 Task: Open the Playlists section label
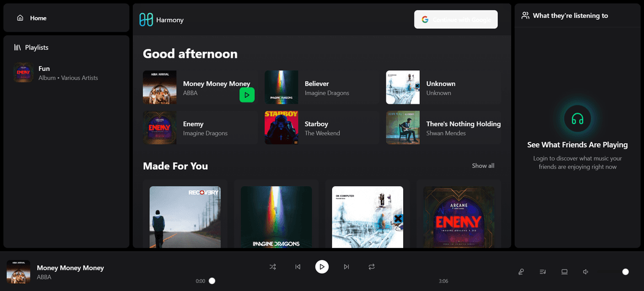pos(36,48)
